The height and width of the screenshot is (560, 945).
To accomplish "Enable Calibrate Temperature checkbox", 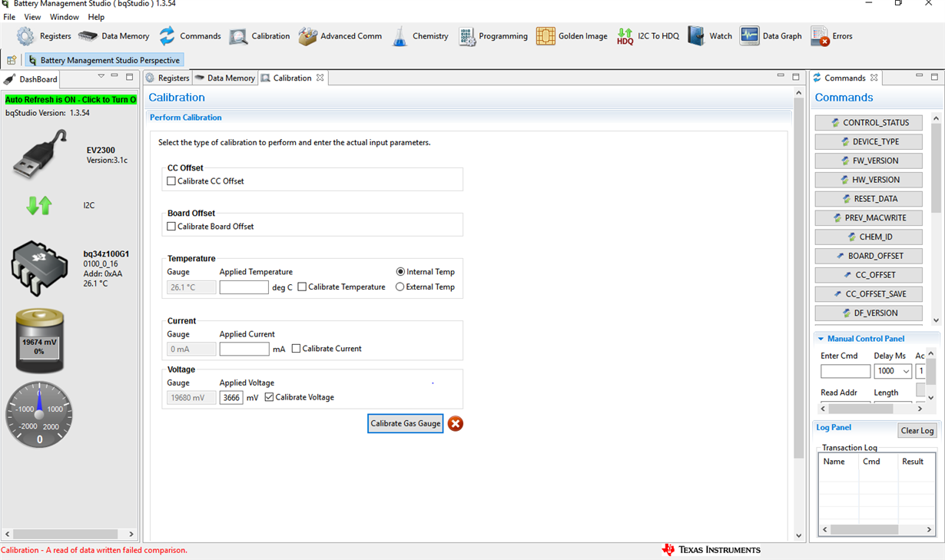I will (302, 287).
